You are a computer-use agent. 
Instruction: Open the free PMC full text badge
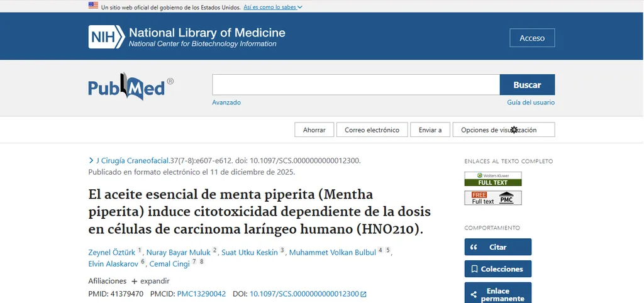click(493, 198)
